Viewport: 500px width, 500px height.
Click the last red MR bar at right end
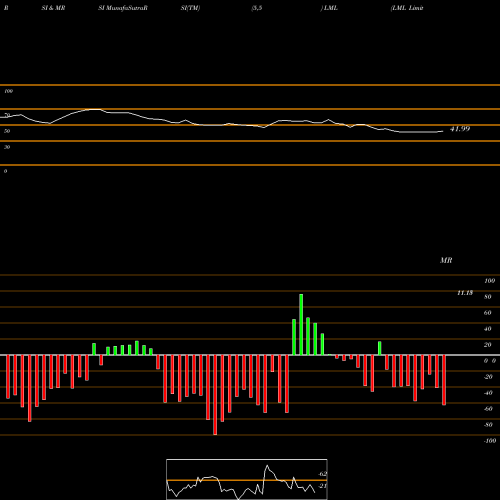pos(444,380)
